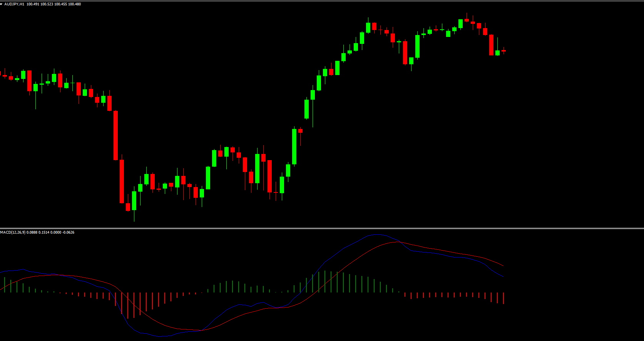Click the tallest green MACD histogram bar

tap(325, 281)
